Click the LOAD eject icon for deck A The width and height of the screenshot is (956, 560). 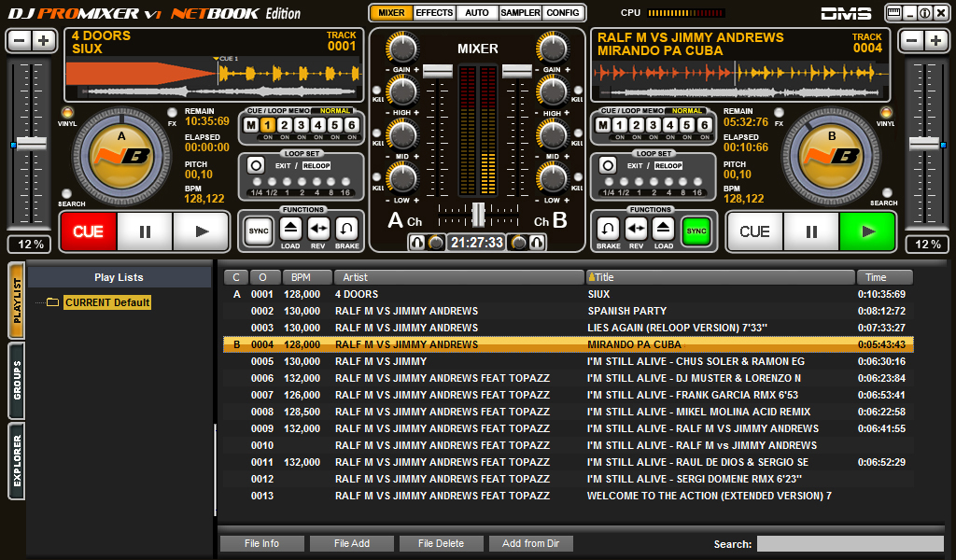(x=290, y=229)
